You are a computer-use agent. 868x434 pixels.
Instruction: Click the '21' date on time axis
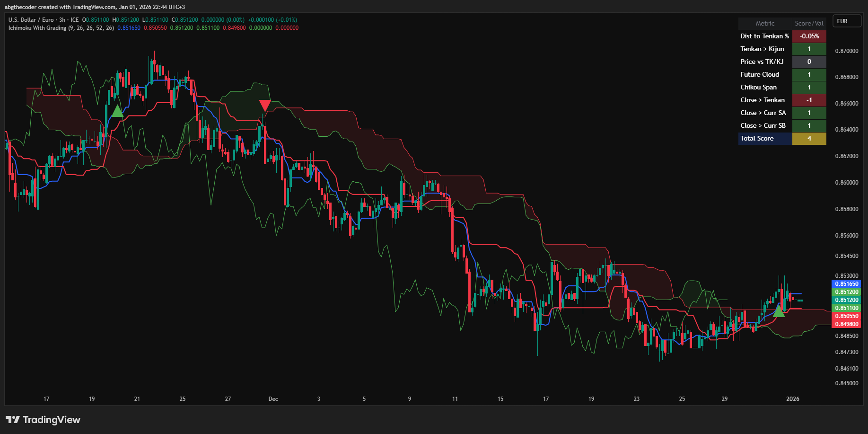click(x=137, y=399)
